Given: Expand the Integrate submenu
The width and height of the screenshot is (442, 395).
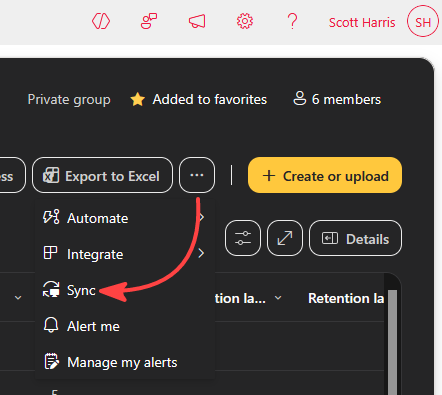Looking at the screenshot, I should (x=125, y=254).
